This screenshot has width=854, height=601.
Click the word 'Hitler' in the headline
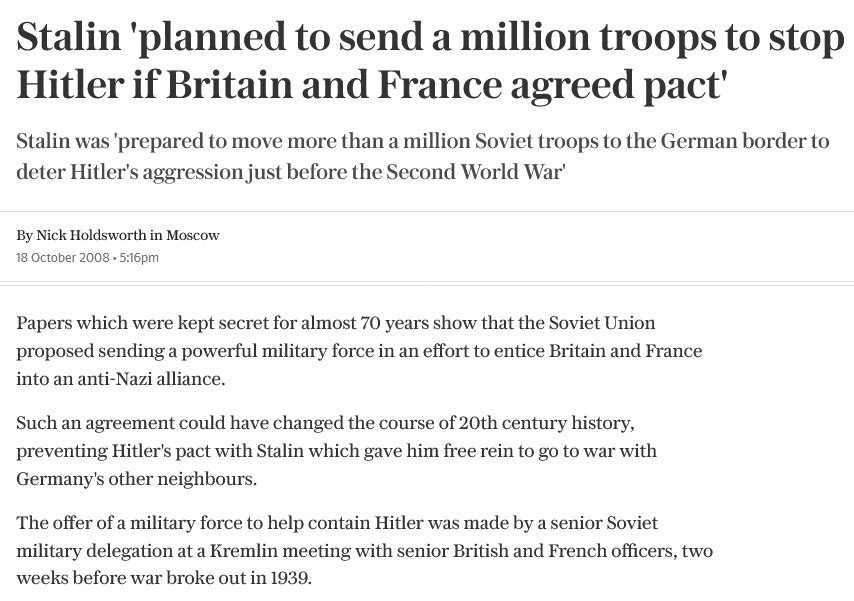(x=70, y=84)
